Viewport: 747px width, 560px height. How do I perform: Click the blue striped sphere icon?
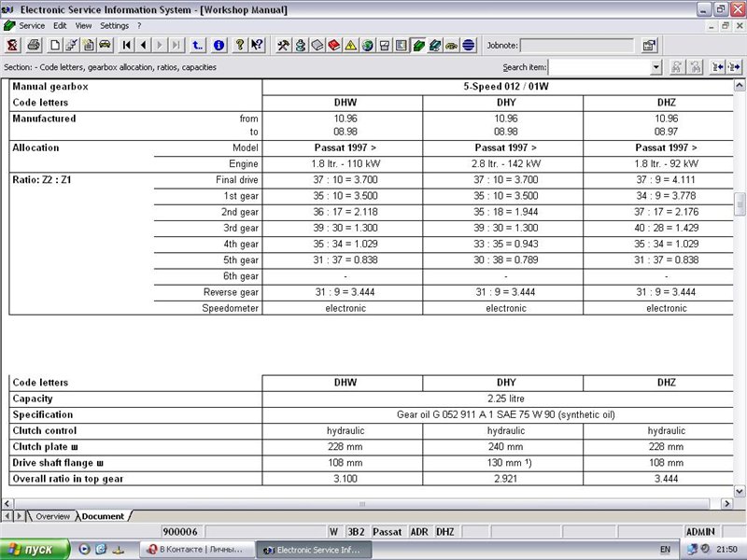pos(469,45)
